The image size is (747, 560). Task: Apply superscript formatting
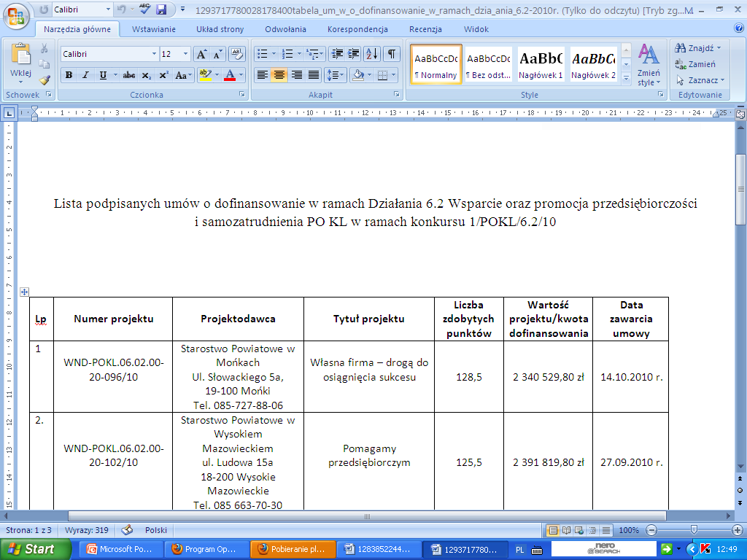point(163,75)
